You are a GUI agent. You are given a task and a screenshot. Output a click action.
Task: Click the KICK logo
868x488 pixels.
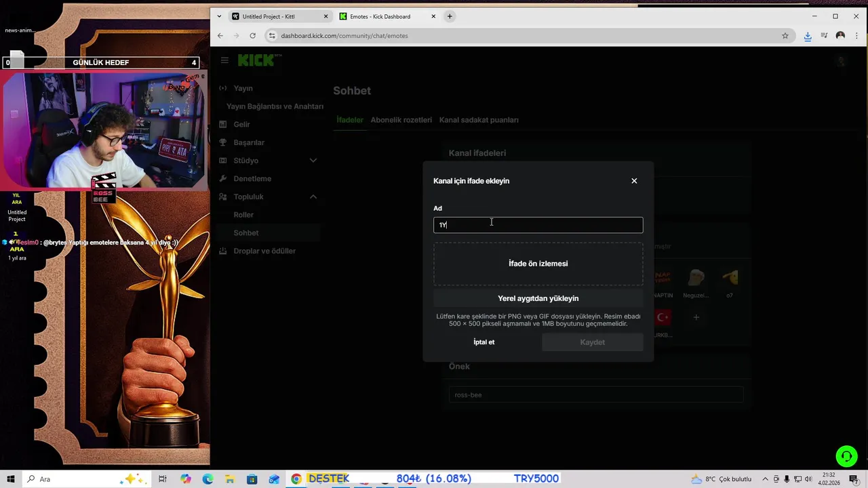(256, 60)
